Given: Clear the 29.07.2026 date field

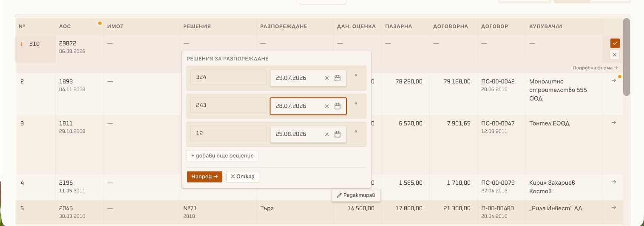Looking at the screenshot, I should click(x=327, y=78).
